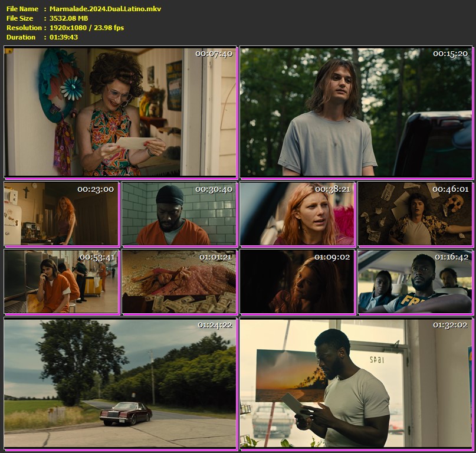Open the thumbnail stamped 00:07:40

pyautogui.click(x=120, y=112)
